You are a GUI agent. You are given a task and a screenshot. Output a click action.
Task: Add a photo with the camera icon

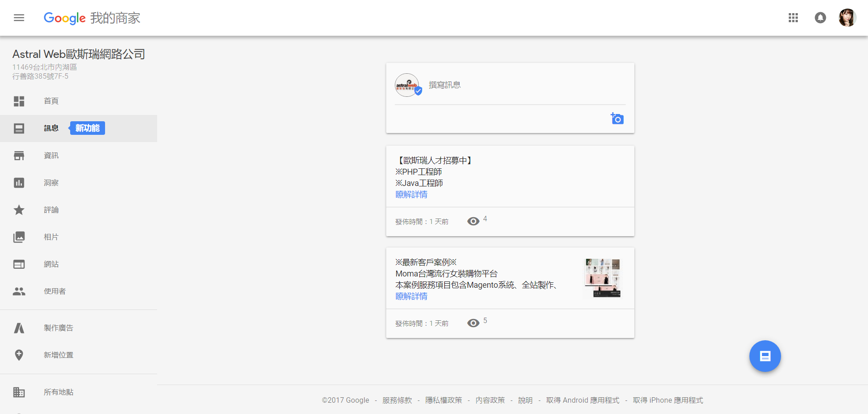pos(617,119)
